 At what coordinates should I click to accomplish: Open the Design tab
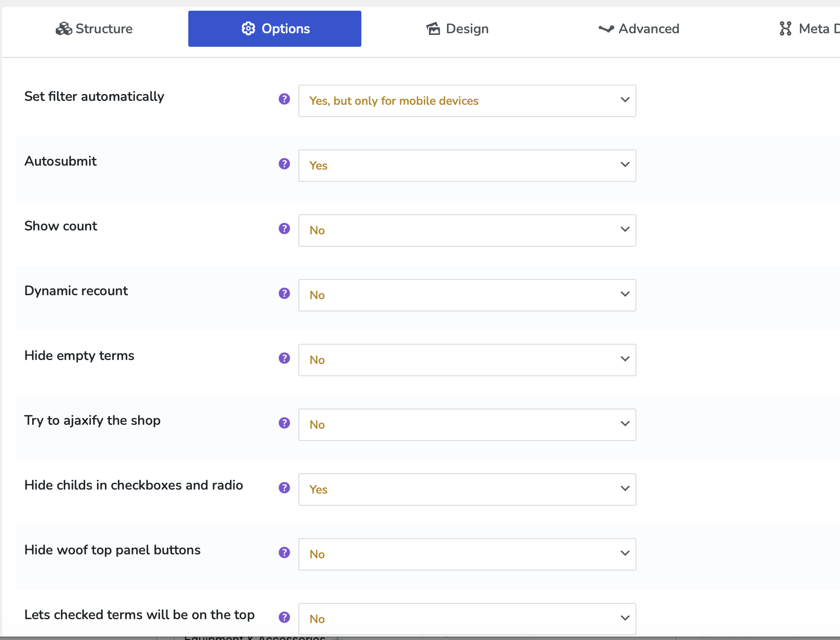[x=457, y=29]
